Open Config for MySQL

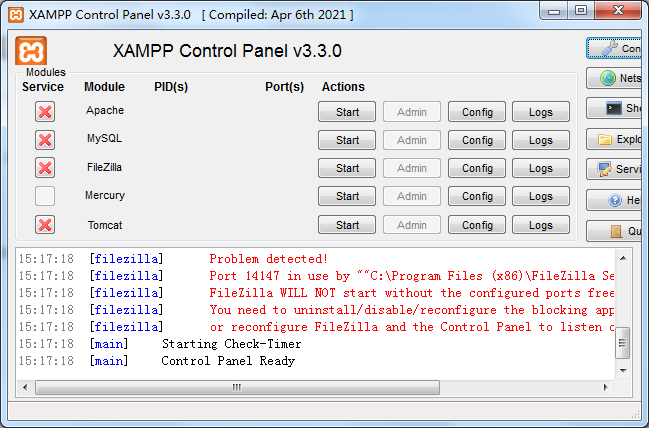tap(477, 140)
